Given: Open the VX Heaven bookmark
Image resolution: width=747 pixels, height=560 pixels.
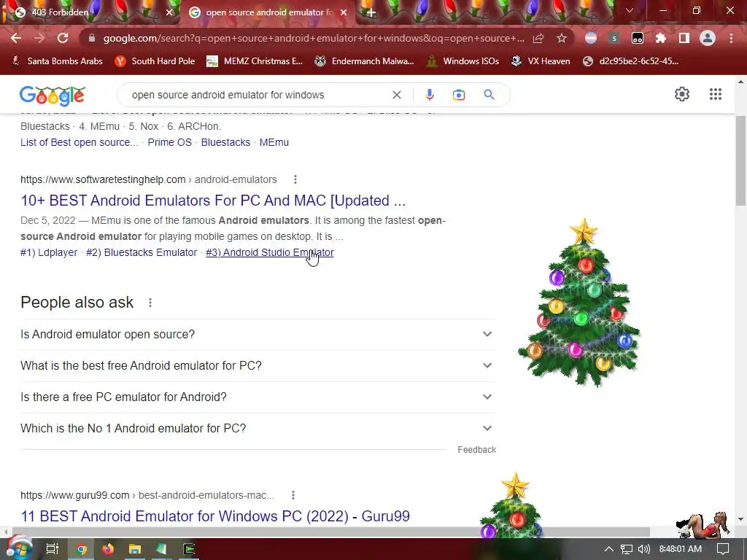Looking at the screenshot, I should click(x=541, y=61).
